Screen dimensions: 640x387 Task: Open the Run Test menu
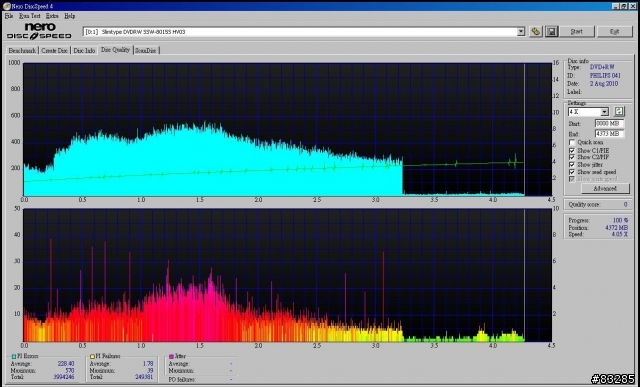(x=29, y=16)
